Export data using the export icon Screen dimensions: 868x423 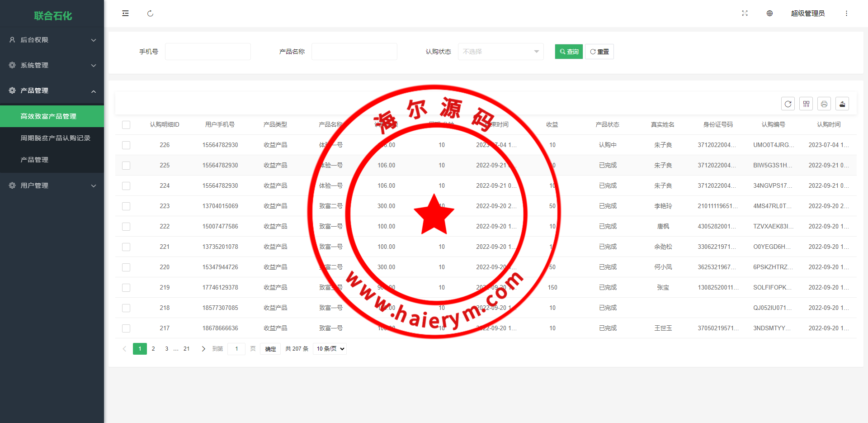[842, 104]
